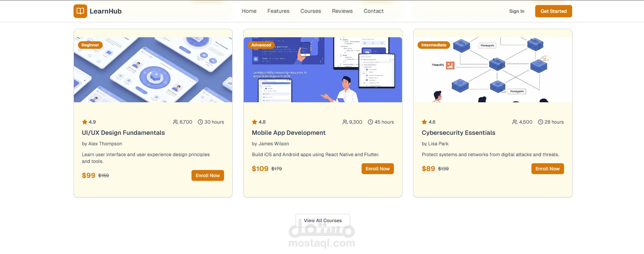644x254 pixels.
Task: Open the Mobile App Development course image
Action: pos(323,70)
